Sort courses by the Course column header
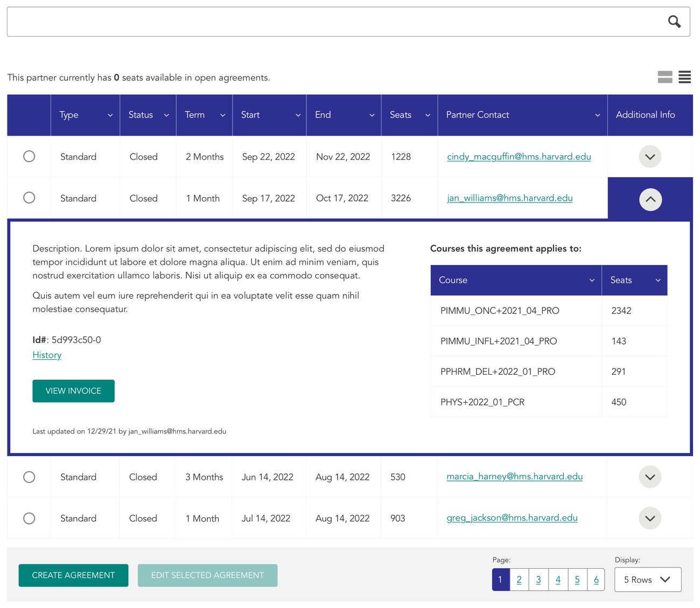The height and width of the screenshot is (608, 700). 516,280
